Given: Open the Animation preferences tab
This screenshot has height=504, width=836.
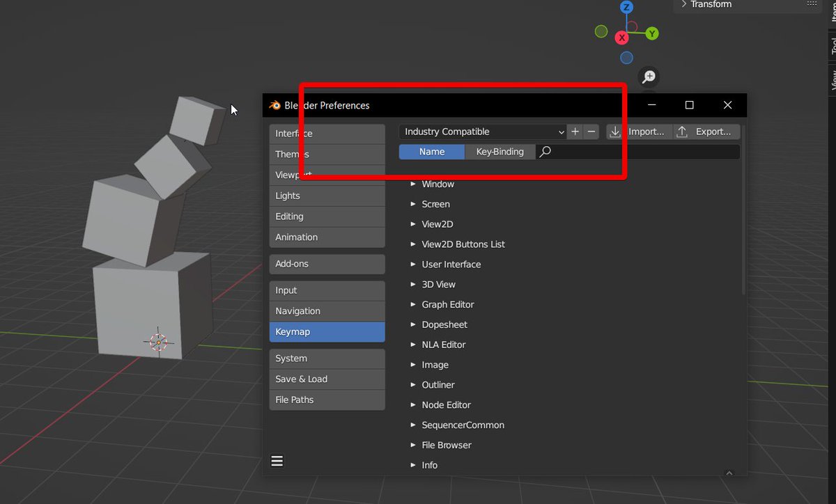Looking at the screenshot, I should tap(327, 237).
